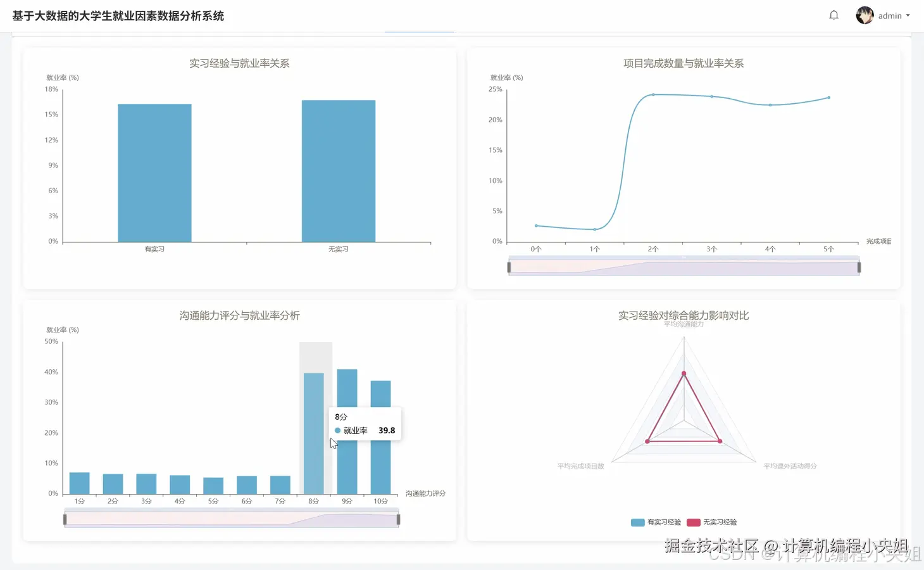Select the 3分 bar in 沟通能力 chart
Image resolution: width=924 pixels, height=570 pixels.
(146, 484)
